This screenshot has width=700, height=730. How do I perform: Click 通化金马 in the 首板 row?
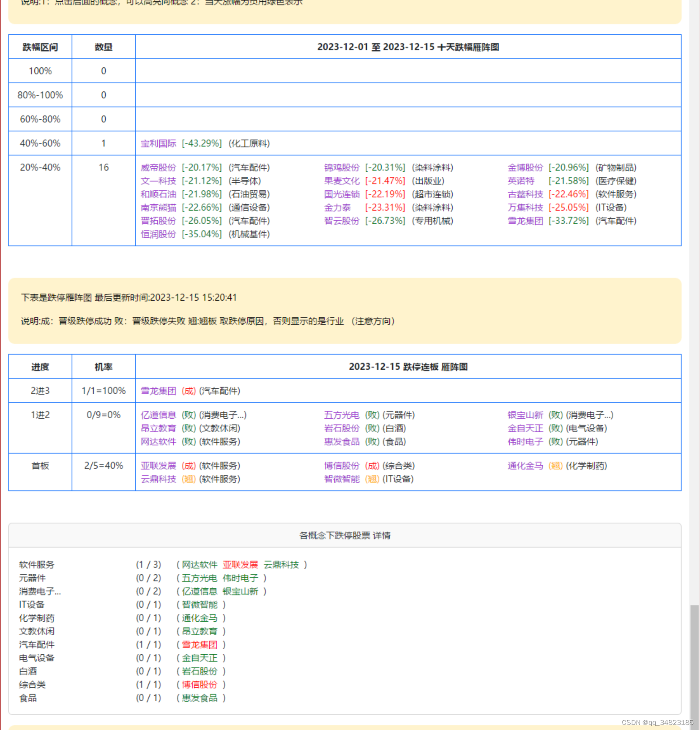pos(525,466)
